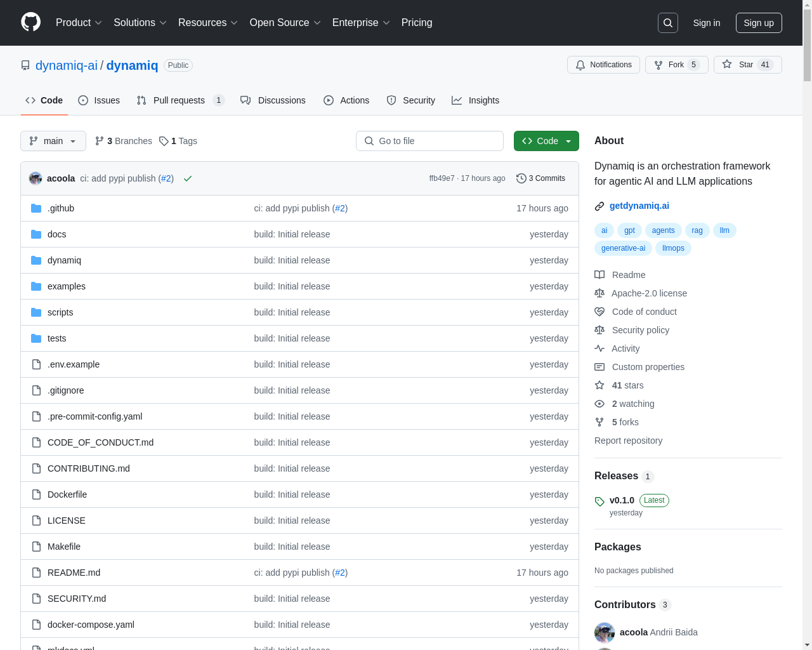The image size is (812, 650).
Task: Click the note icon beside Custom properties
Action: pyautogui.click(x=599, y=367)
